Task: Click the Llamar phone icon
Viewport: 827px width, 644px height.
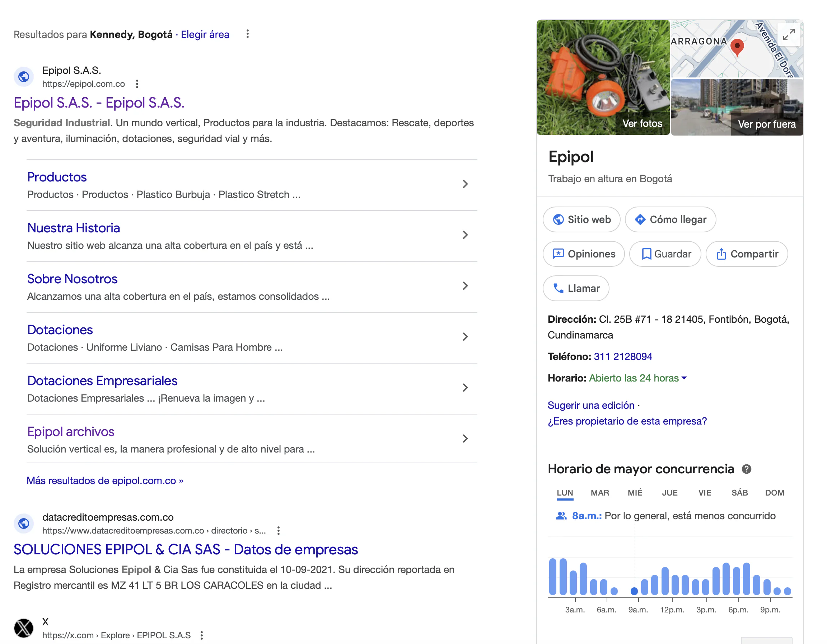Action: point(558,288)
